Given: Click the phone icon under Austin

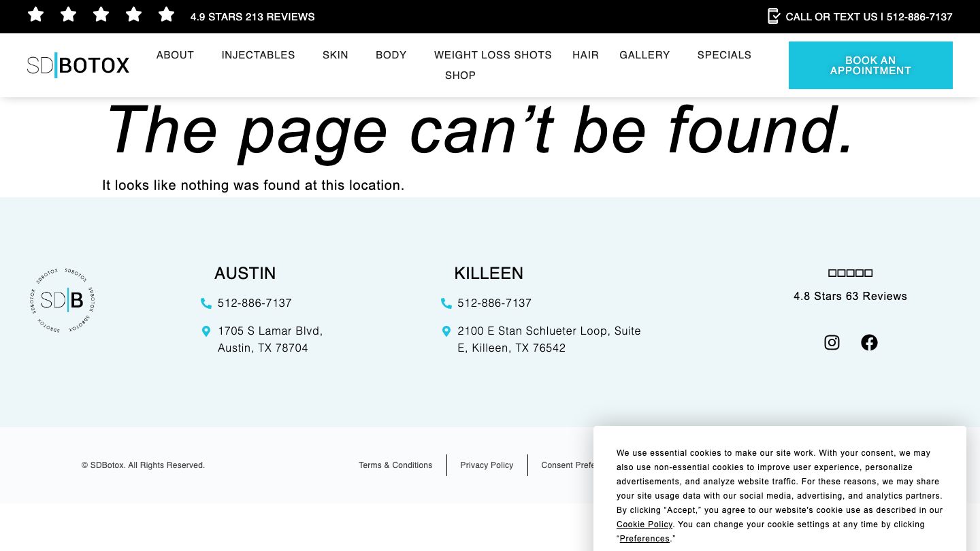Looking at the screenshot, I should coord(206,303).
